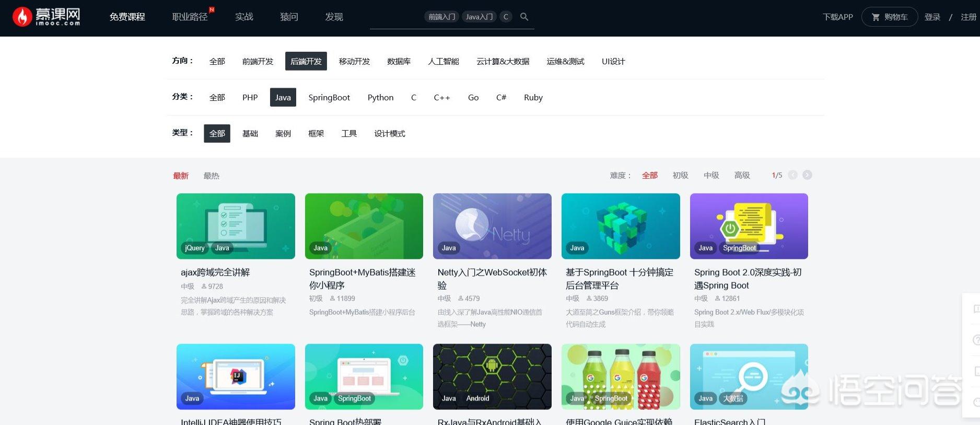Open the IntelliJ IDEA course thumbnail

pyautogui.click(x=236, y=376)
